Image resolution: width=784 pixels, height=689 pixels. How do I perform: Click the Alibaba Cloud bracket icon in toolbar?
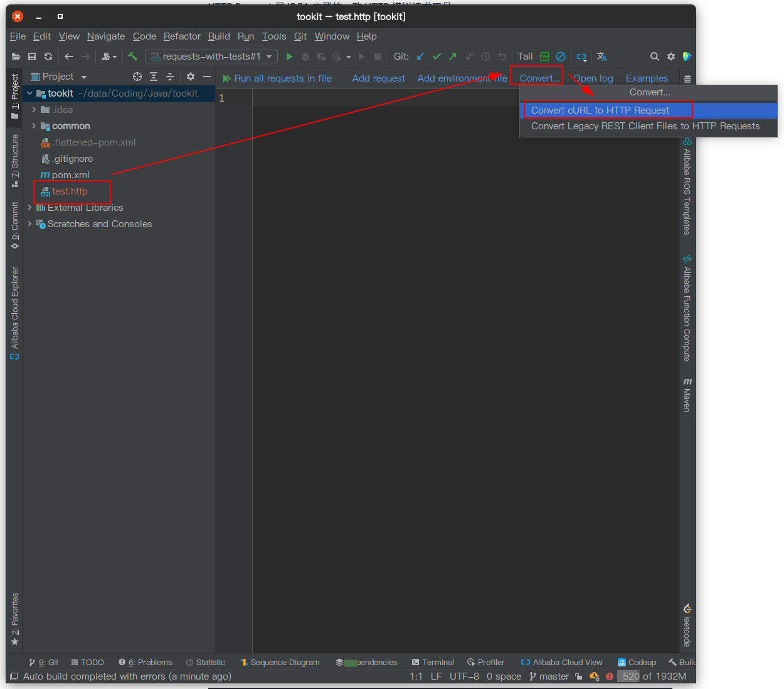coord(581,56)
